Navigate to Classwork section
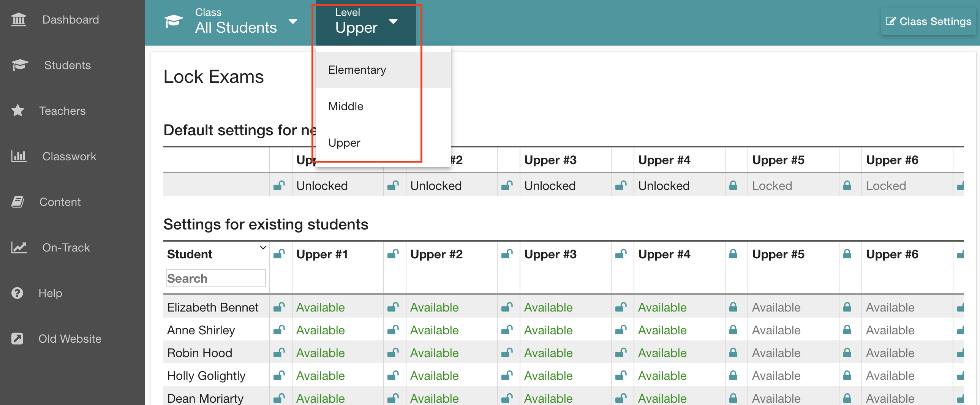 click(x=69, y=157)
